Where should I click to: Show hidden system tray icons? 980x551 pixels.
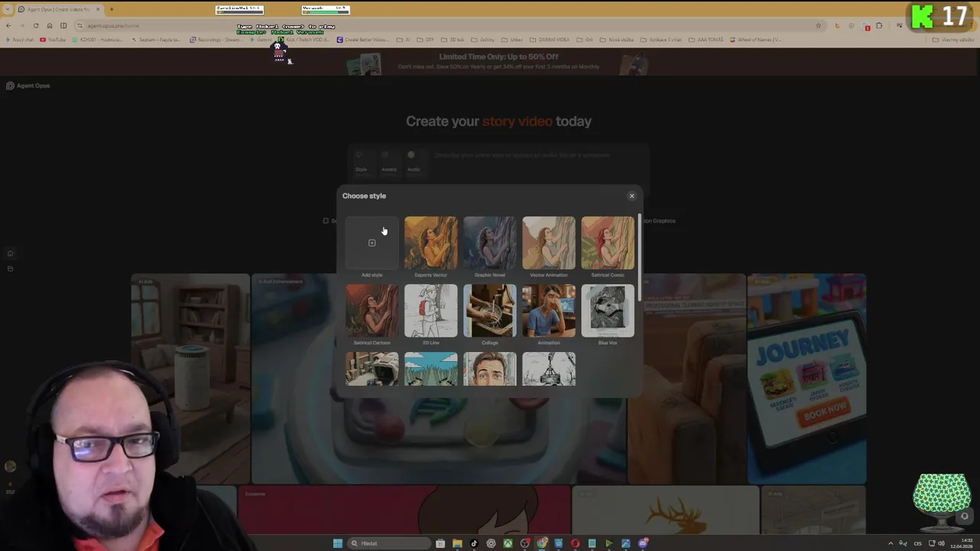pyautogui.click(x=890, y=543)
